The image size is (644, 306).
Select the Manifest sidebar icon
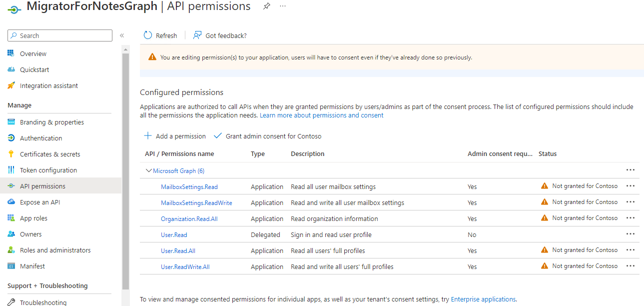[11, 265]
